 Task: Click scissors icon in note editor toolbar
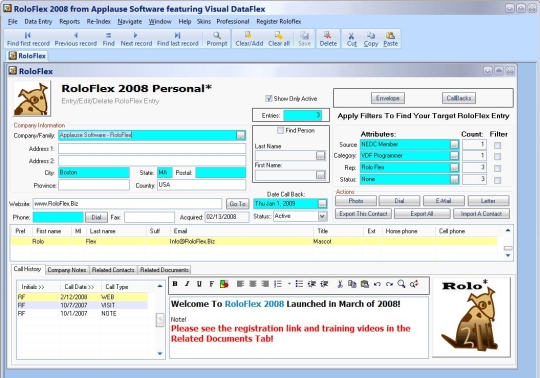tap(340, 284)
